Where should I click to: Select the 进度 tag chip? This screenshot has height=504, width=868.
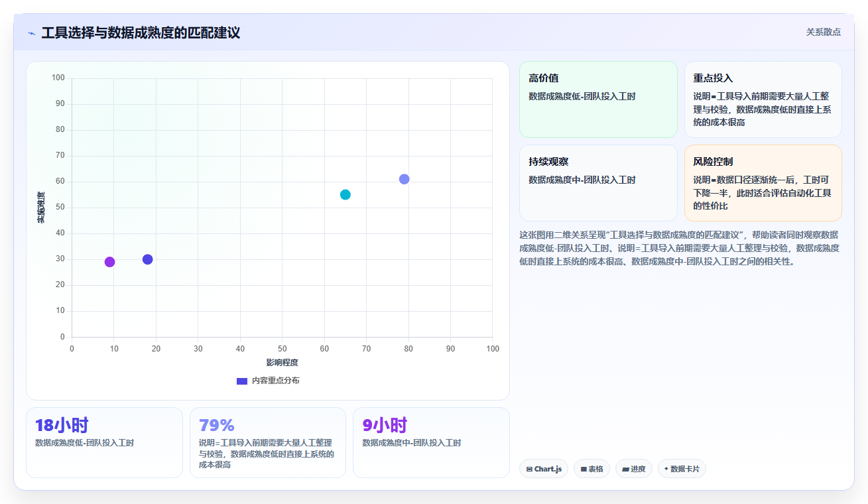coord(634,469)
